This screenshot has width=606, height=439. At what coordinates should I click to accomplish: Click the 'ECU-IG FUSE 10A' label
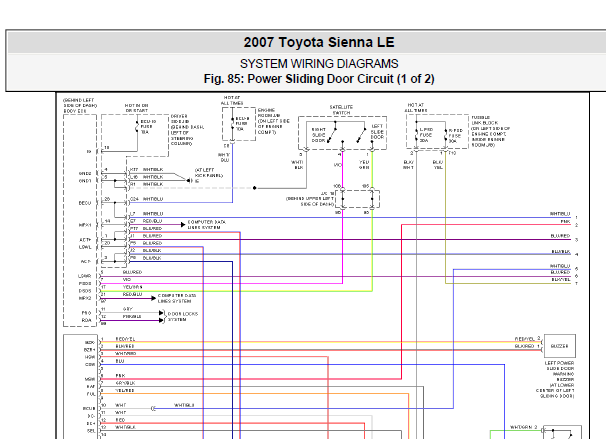point(148,127)
